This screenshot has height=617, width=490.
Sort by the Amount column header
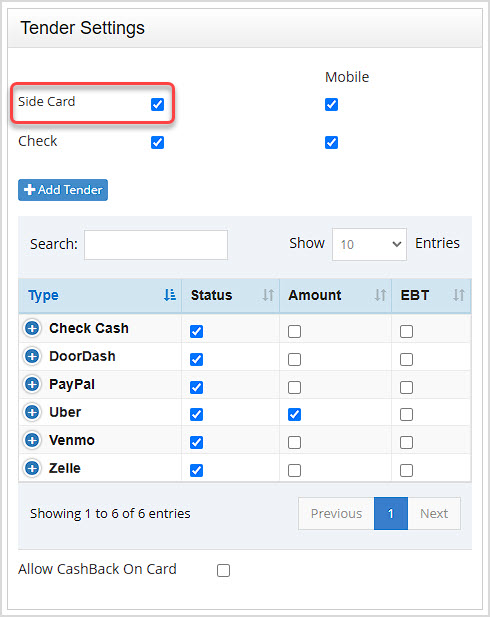(336, 296)
